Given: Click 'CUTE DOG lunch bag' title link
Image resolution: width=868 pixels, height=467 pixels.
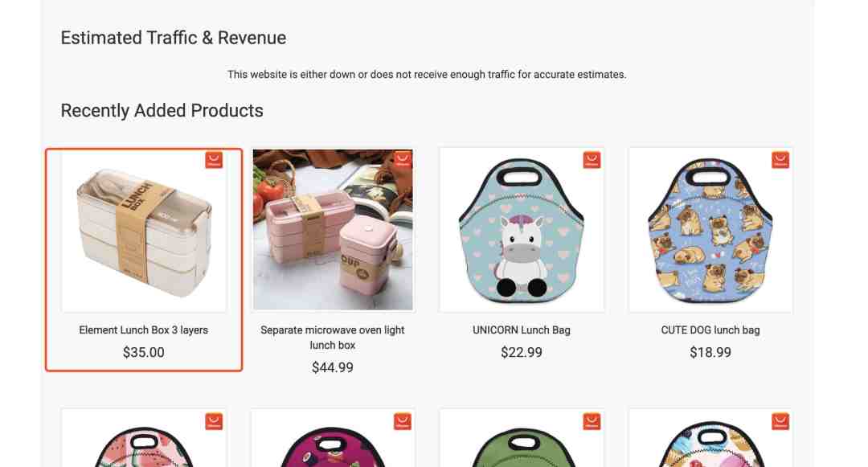Looking at the screenshot, I should pos(710,330).
